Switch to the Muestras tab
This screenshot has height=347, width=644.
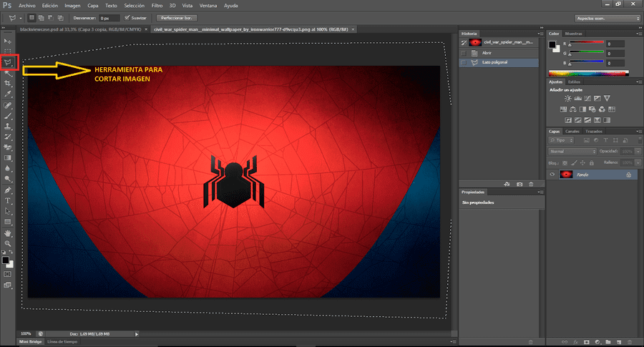click(x=573, y=34)
